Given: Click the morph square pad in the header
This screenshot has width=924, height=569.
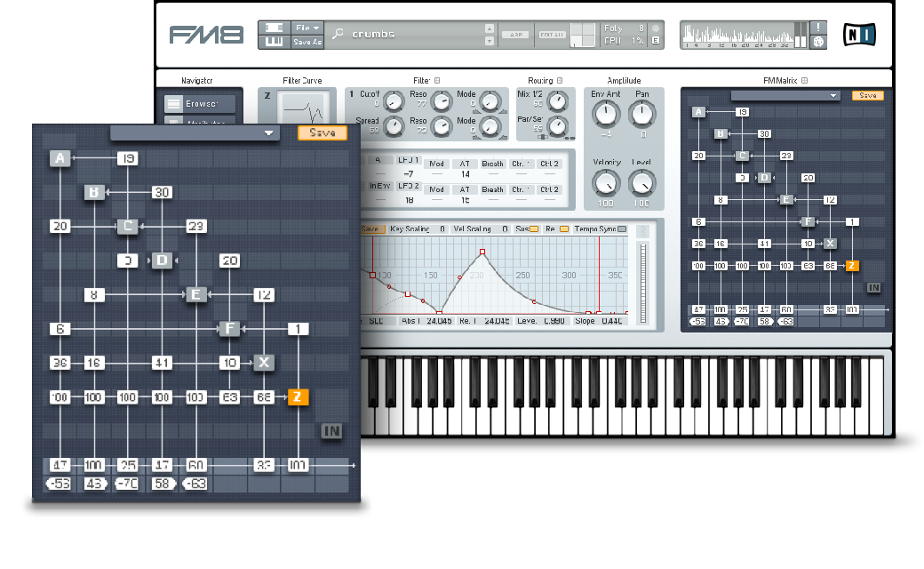Looking at the screenshot, I should pos(582,35).
